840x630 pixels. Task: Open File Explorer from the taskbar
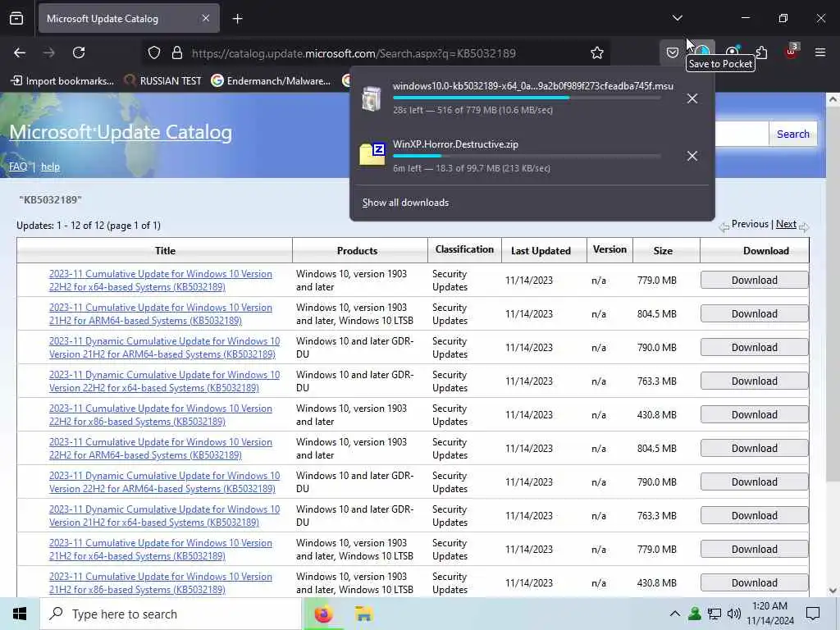tap(363, 614)
